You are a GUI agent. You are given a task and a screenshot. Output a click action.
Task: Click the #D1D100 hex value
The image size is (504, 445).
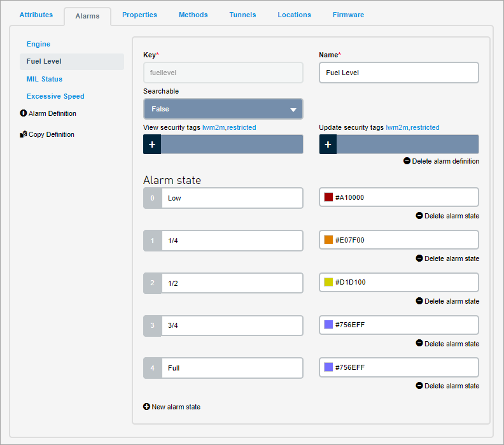click(x=351, y=282)
